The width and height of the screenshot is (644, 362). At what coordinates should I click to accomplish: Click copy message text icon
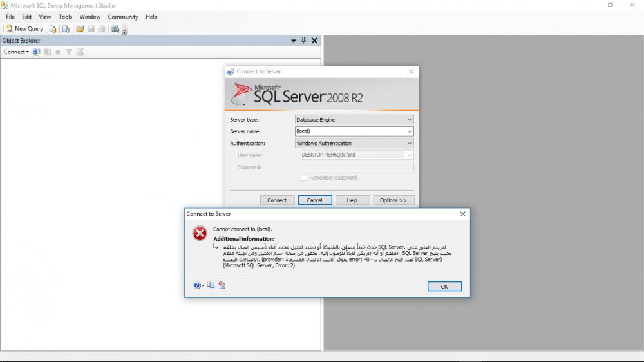211,285
